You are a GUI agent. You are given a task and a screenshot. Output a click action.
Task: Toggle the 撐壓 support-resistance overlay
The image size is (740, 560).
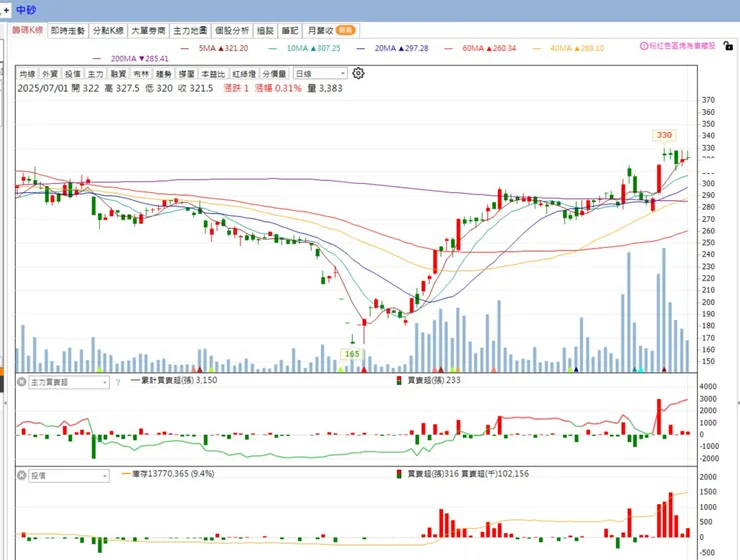tap(186, 74)
